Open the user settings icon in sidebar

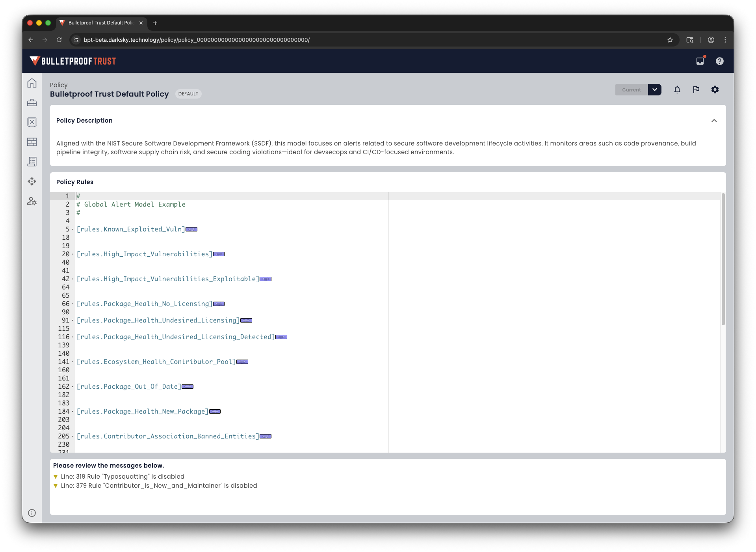tap(32, 201)
